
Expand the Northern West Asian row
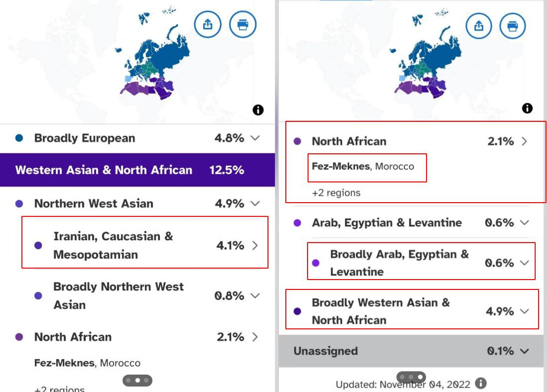click(255, 203)
